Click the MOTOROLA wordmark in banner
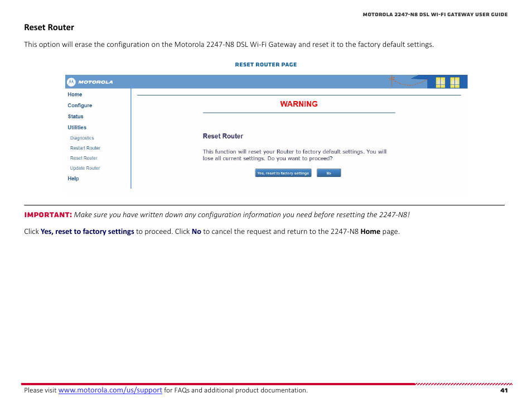 click(95, 82)
